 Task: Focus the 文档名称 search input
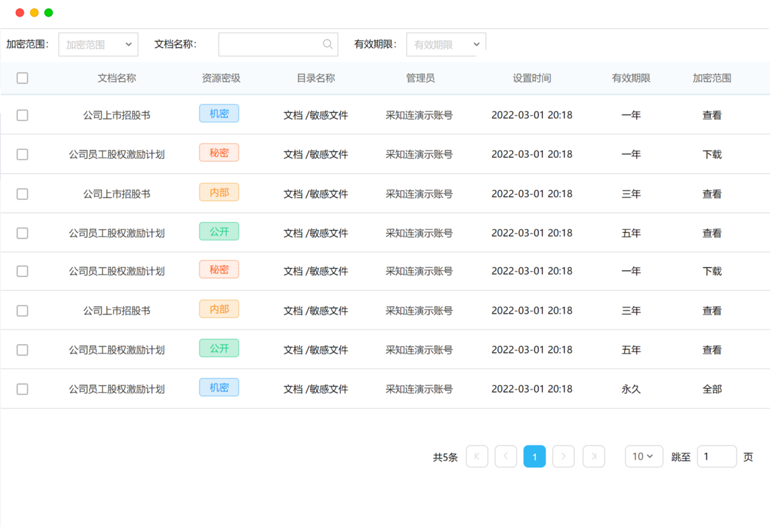[278, 44]
